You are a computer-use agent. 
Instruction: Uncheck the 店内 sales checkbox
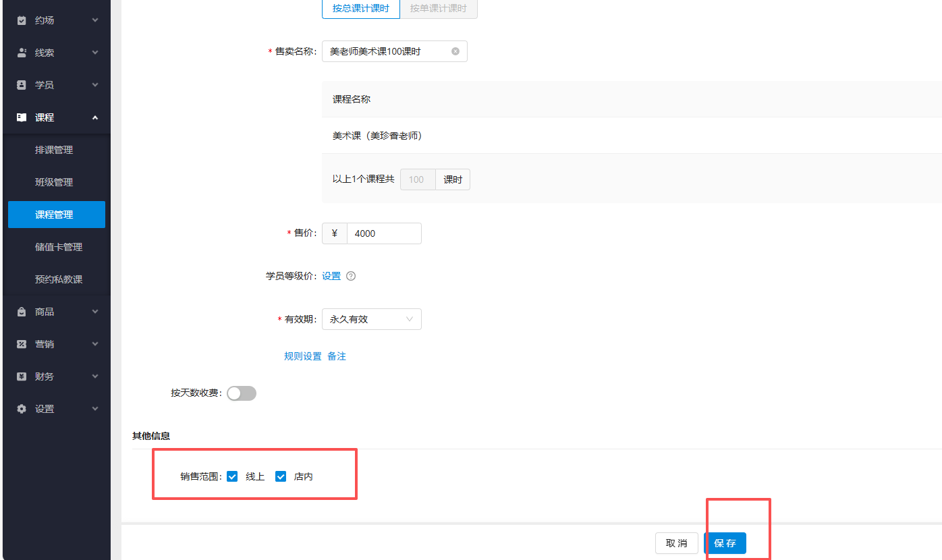(x=280, y=476)
